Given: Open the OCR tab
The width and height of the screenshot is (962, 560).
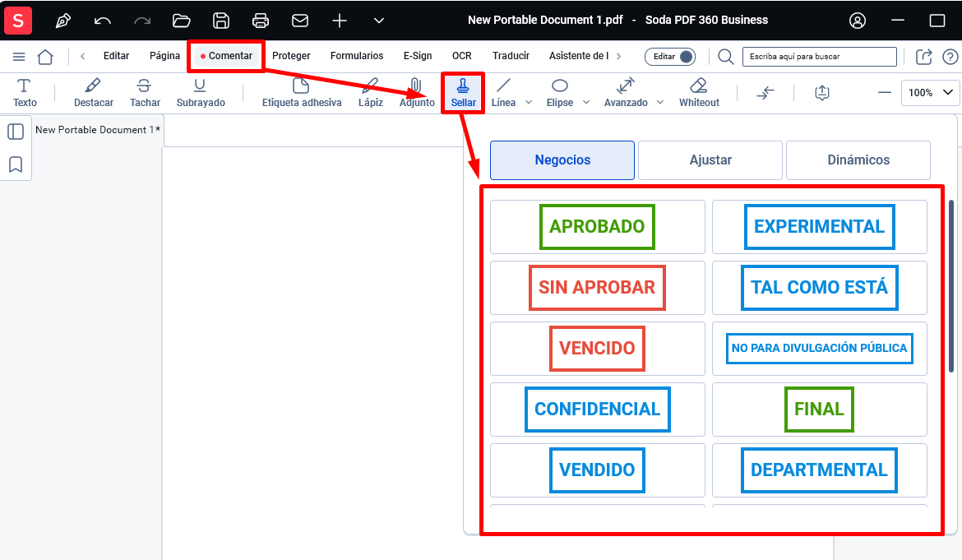Looking at the screenshot, I should click(462, 56).
